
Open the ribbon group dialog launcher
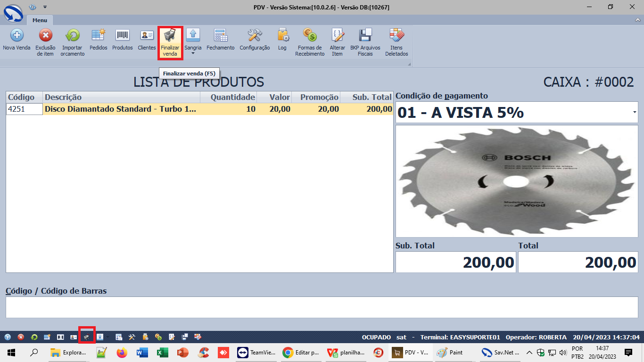click(x=409, y=64)
